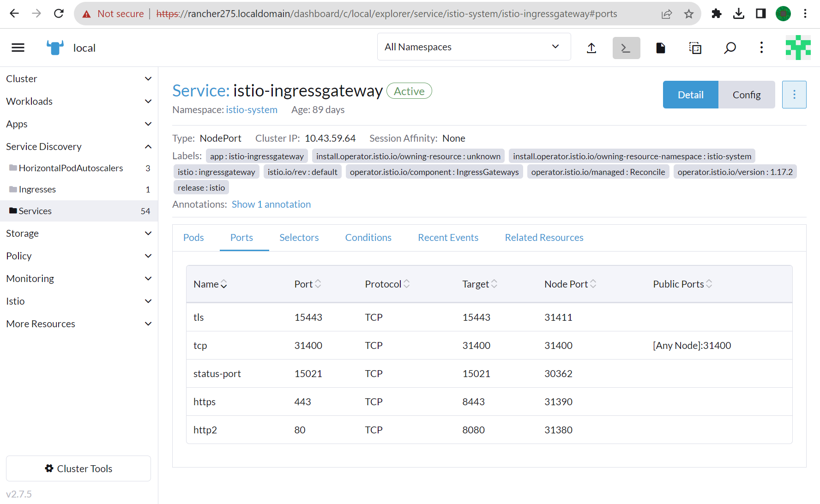Click the istio-system namespace link
820x504 pixels.
[x=251, y=110]
